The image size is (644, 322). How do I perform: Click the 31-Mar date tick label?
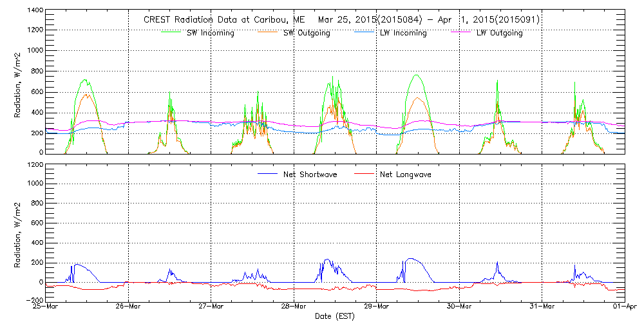(x=542, y=307)
